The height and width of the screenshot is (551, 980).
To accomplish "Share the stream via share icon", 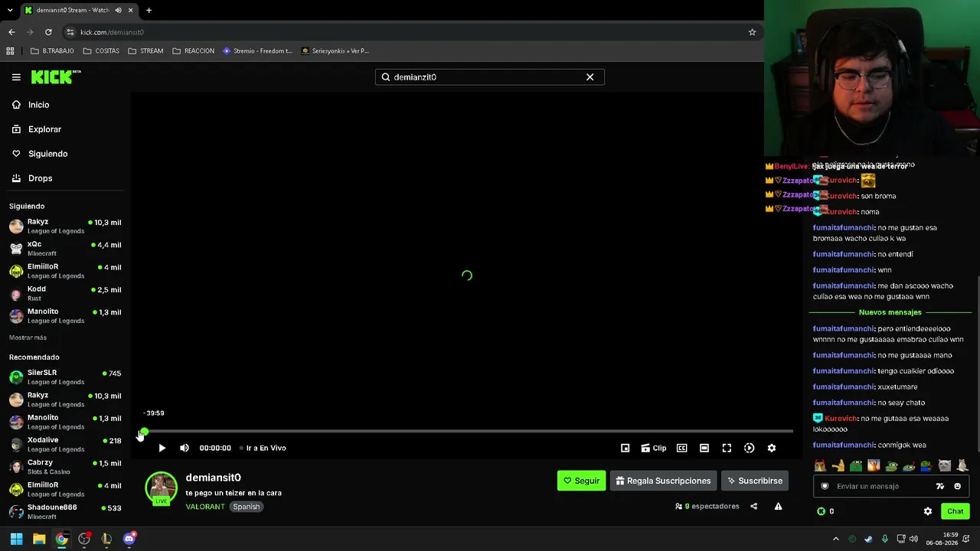I will coord(754,506).
